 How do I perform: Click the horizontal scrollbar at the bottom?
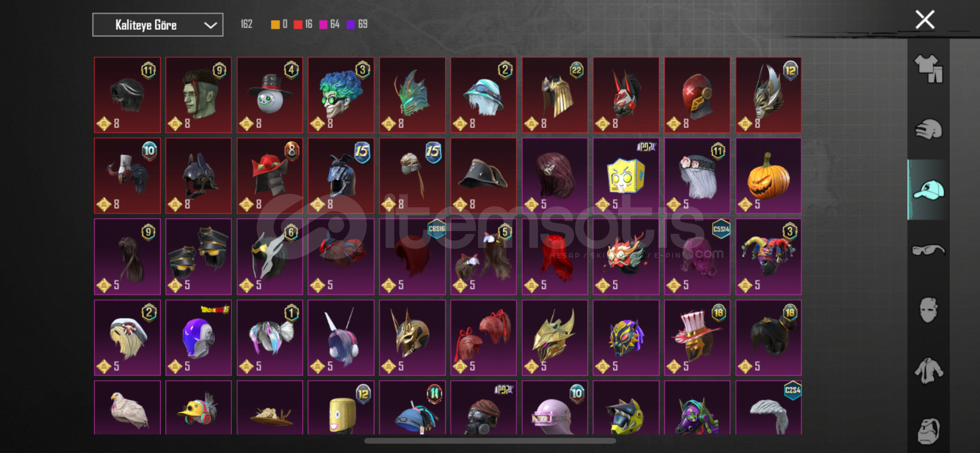pos(490,441)
